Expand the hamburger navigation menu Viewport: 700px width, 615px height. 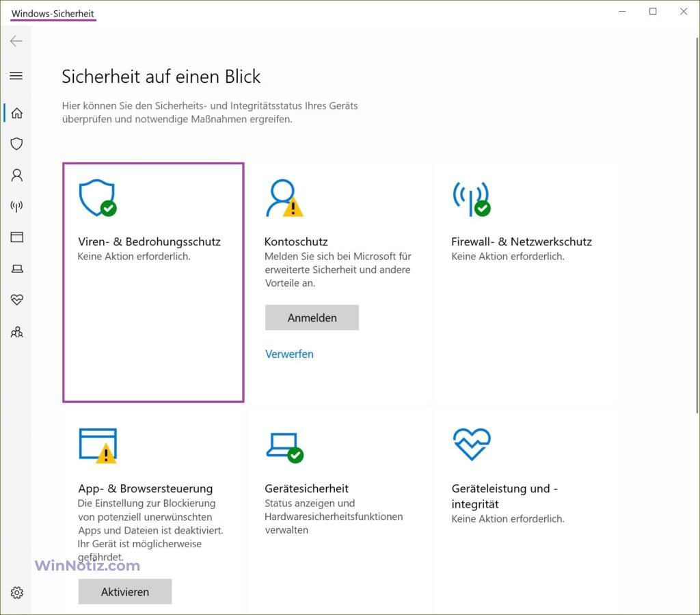click(16, 76)
